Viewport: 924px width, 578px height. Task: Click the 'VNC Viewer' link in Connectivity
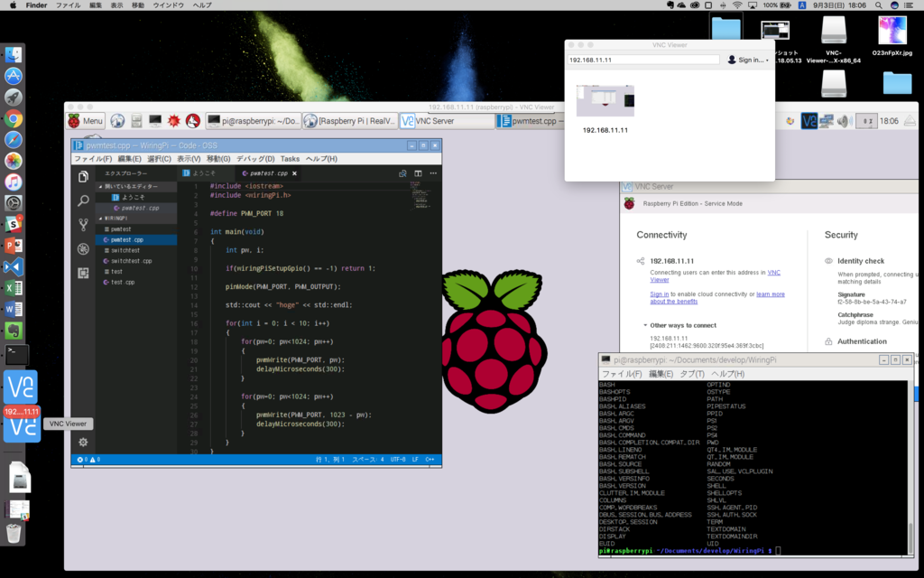click(x=715, y=276)
